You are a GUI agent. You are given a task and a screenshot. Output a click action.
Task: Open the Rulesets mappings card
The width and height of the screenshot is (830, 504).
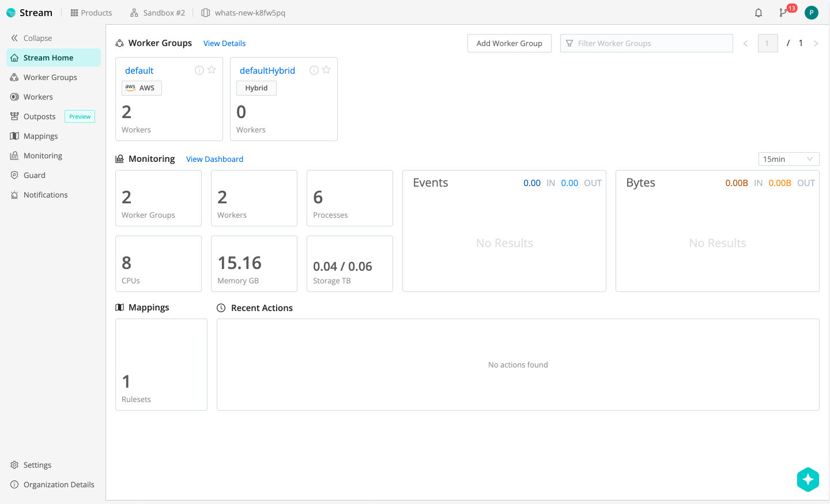(161, 365)
